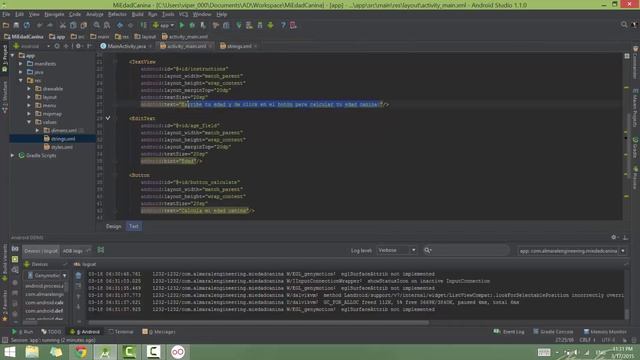Click the Debug app bug icon
640x360 pixels.
(x=192, y=25)
